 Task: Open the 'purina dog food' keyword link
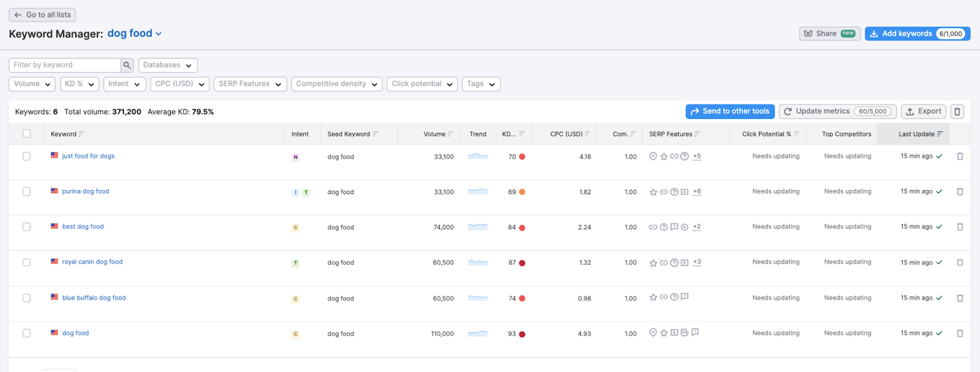coord(86,191)
